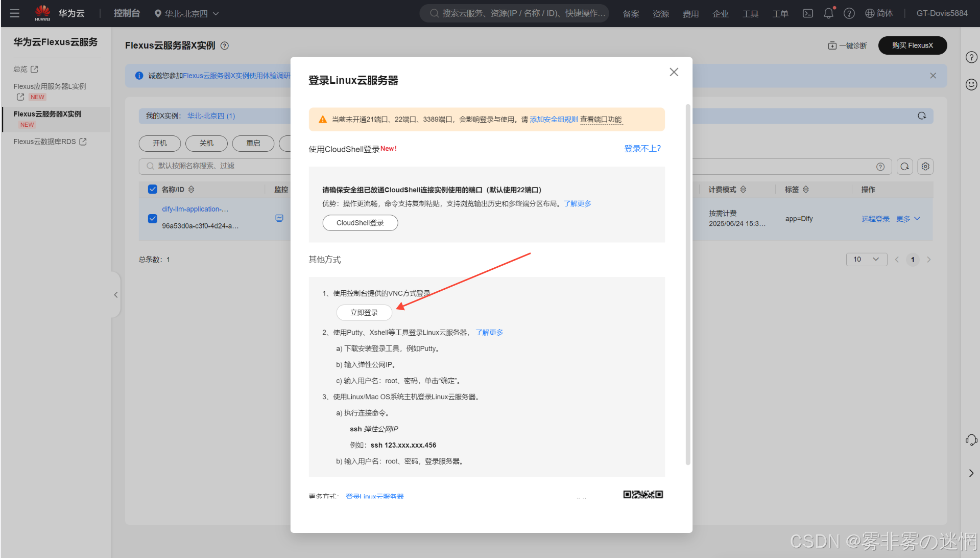Open the 一键诊断 diagnostic tool
980x558 pixels.
pyautogui.click(x=847, y=45)
